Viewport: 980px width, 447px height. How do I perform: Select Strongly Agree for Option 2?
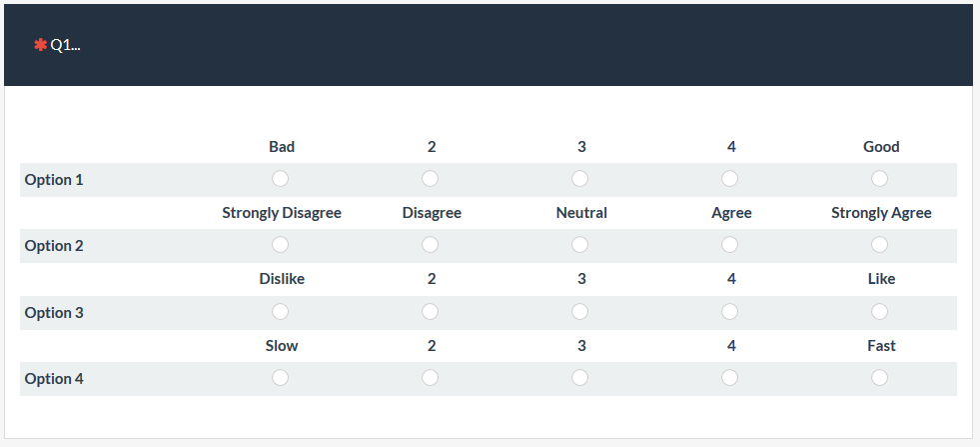(880, 245)
